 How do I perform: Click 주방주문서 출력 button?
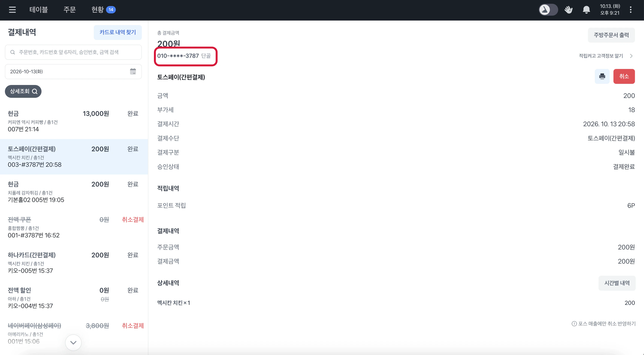click(x=611, y=35)
